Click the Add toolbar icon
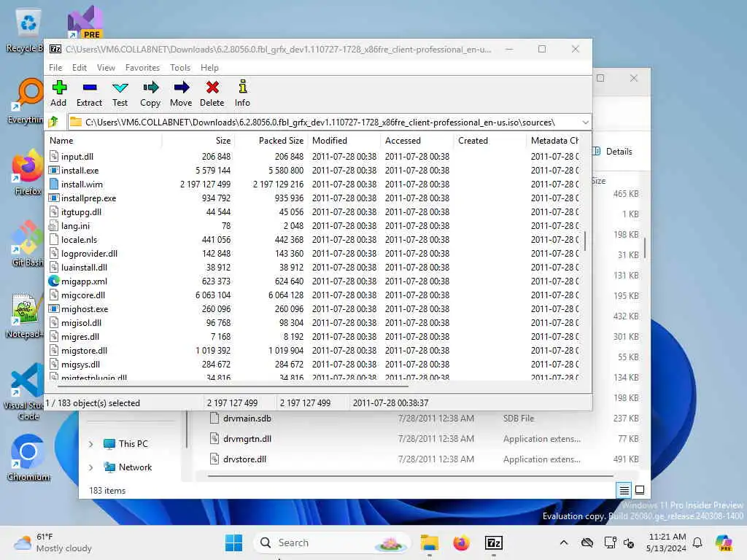Viewport: 747px width, 560px height. pyautogui.click(x=58, y=93)
